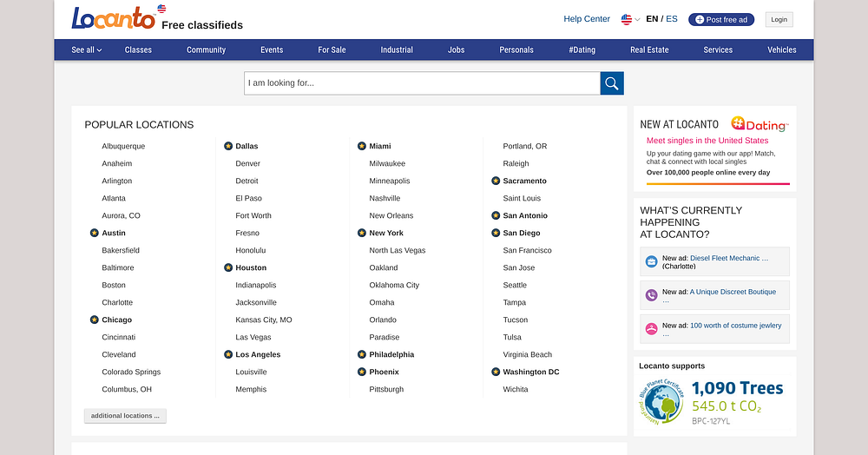Select the San Francisco location
Screen dimensions: 868x455
[527, 250]
